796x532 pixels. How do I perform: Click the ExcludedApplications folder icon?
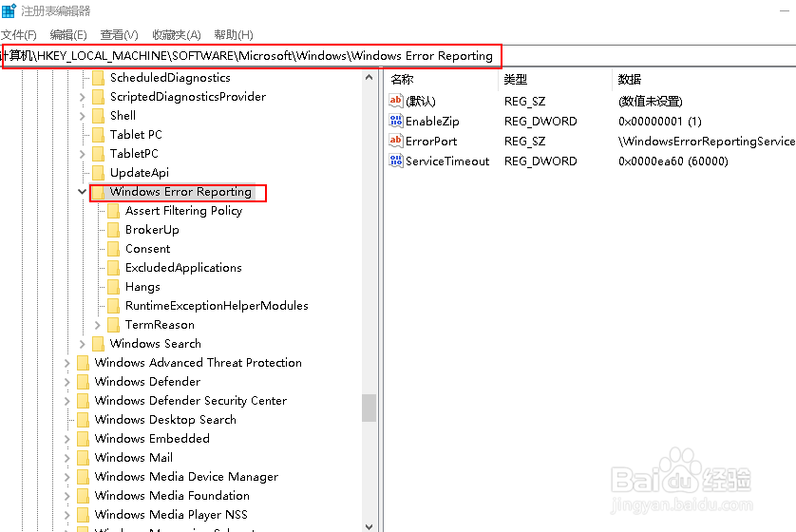click(114, 268)
